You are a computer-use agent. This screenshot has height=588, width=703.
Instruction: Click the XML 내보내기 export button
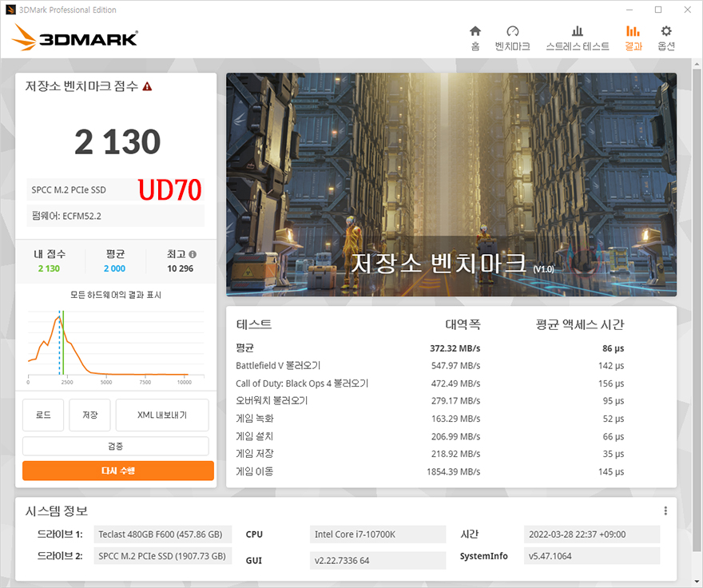click(x=162, y=415)
